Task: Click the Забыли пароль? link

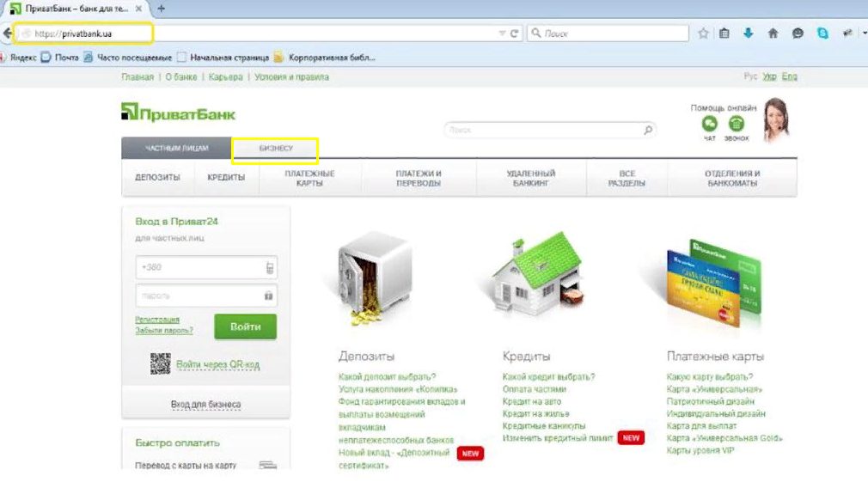Action: click(164, 330)
